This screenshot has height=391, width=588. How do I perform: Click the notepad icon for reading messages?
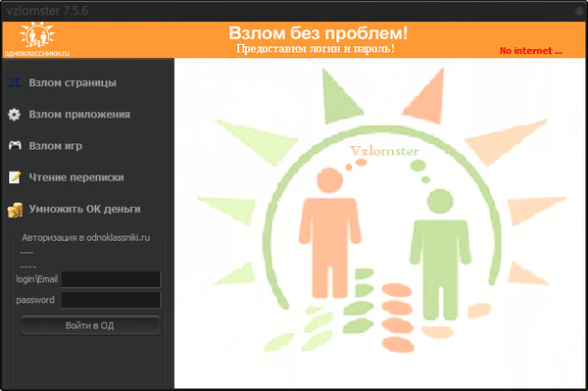tap(15, 177)
